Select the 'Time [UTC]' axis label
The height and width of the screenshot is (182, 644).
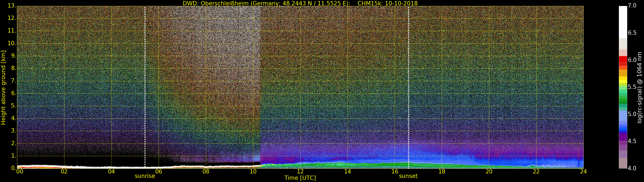click(x=300, y=178)
